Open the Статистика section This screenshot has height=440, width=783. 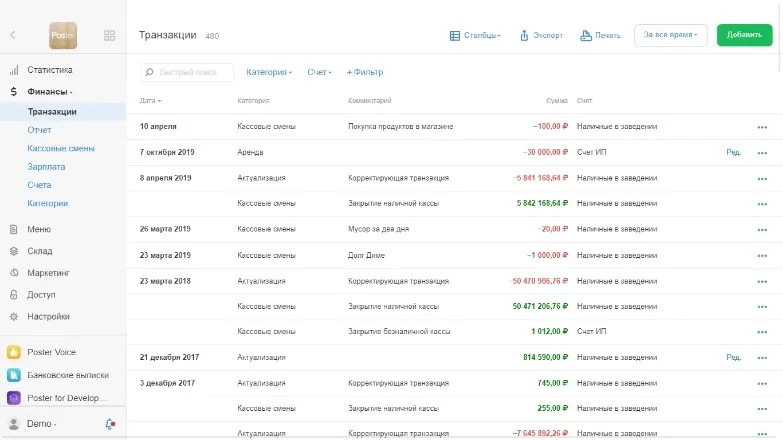[x=50, y=70]
